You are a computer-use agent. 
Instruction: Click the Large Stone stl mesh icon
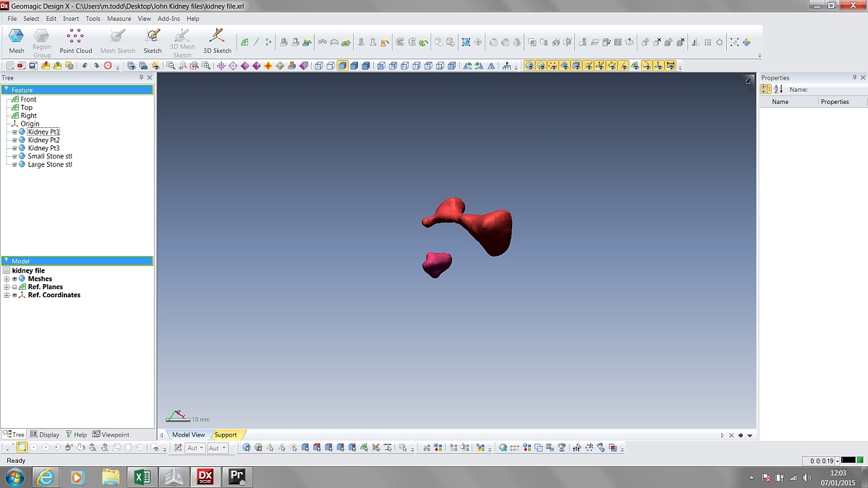pyautogui.click(x=22, y=165)
